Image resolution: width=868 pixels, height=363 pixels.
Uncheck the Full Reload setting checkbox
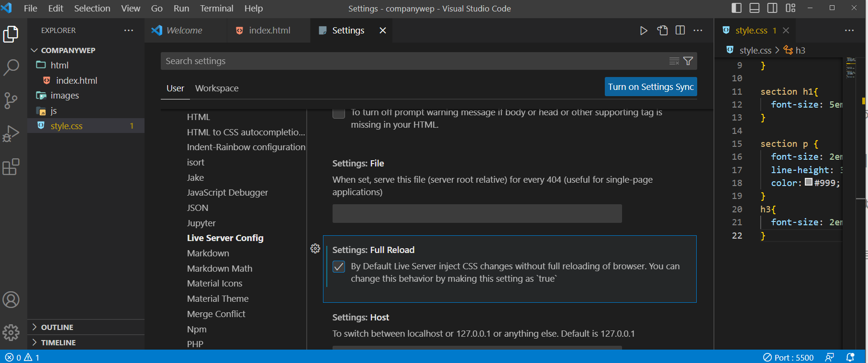tap(339, 266)
